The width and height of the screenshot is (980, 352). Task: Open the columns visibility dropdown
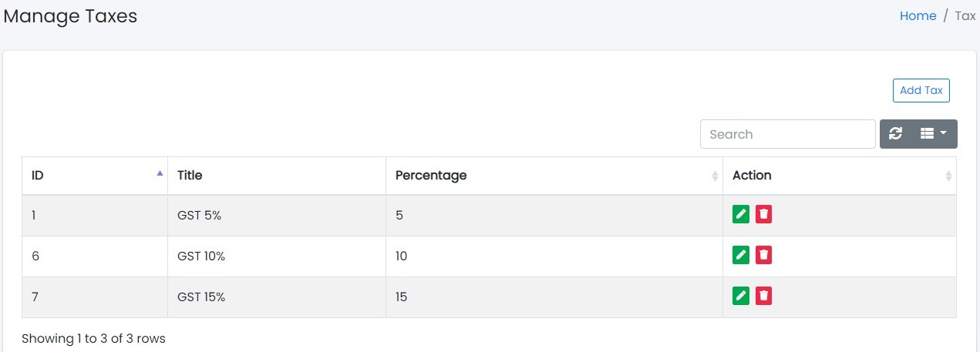933,134
